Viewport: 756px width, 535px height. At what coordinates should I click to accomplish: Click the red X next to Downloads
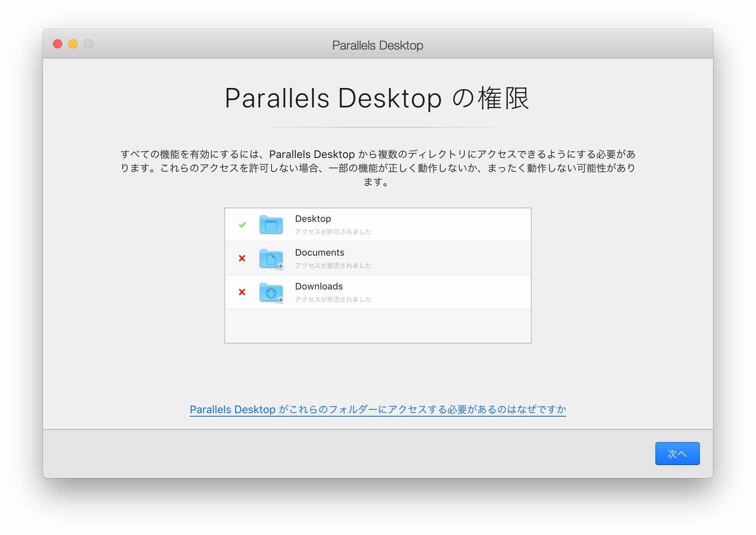coord(242,292)
